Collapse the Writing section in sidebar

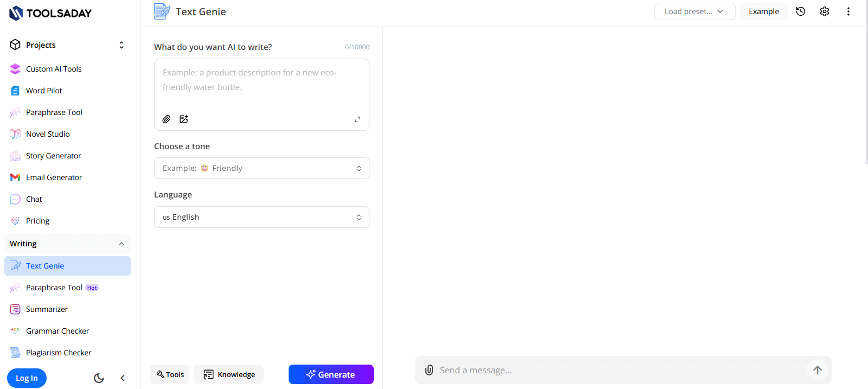point(122,244)
